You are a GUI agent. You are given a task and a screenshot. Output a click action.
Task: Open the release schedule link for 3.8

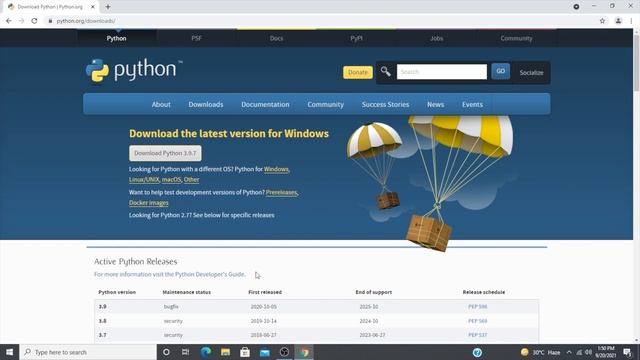point(478,321)
